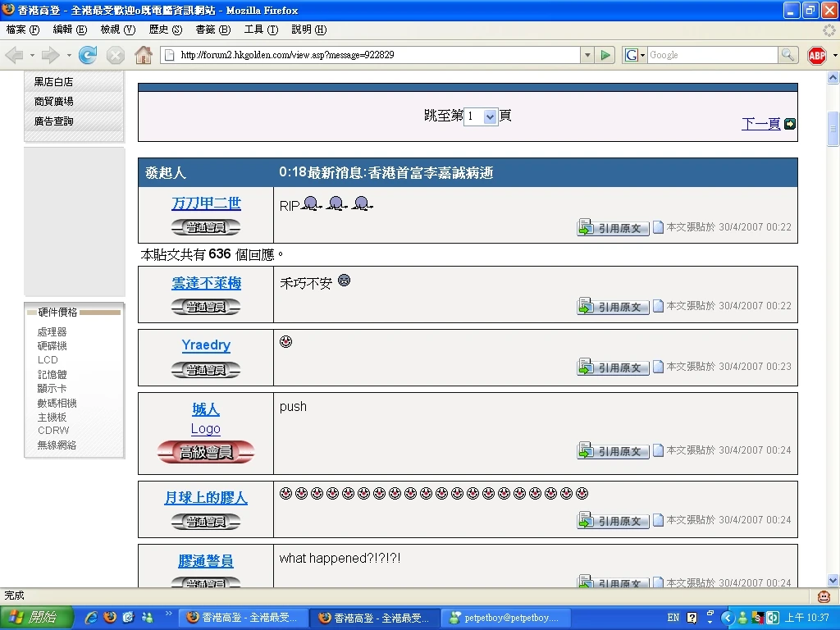The width and height of the screenshot is (840, 630).
Task: Open 處理器 hardware prices
Action: (x=52, y=332)
